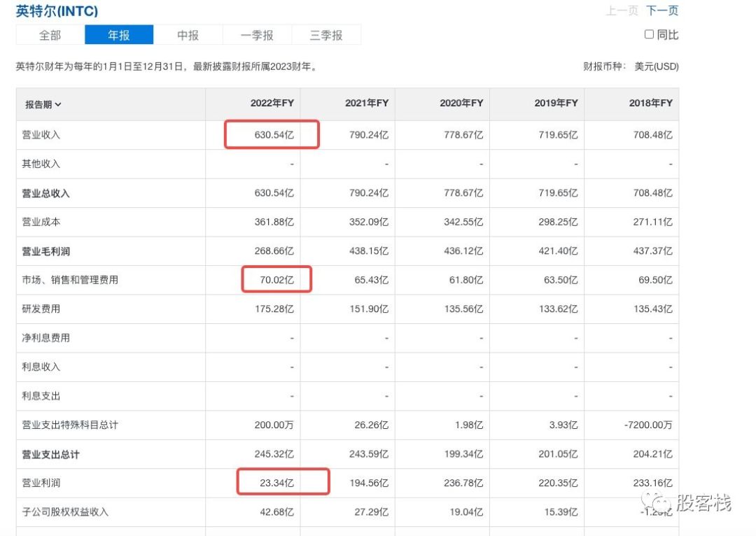Click the 利息收入 row label
Viewport: 756px width, 536px height.
[x=41, y=367]
